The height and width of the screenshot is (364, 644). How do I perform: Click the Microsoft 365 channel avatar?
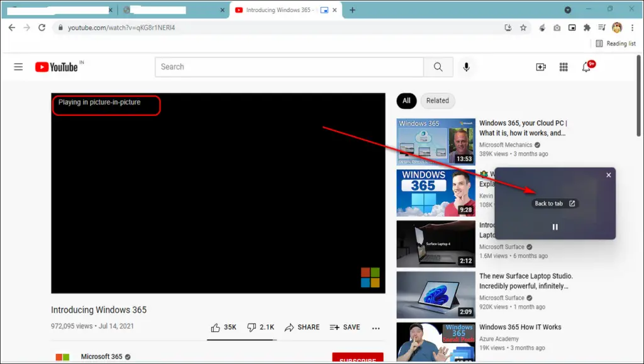pos(62,357)
